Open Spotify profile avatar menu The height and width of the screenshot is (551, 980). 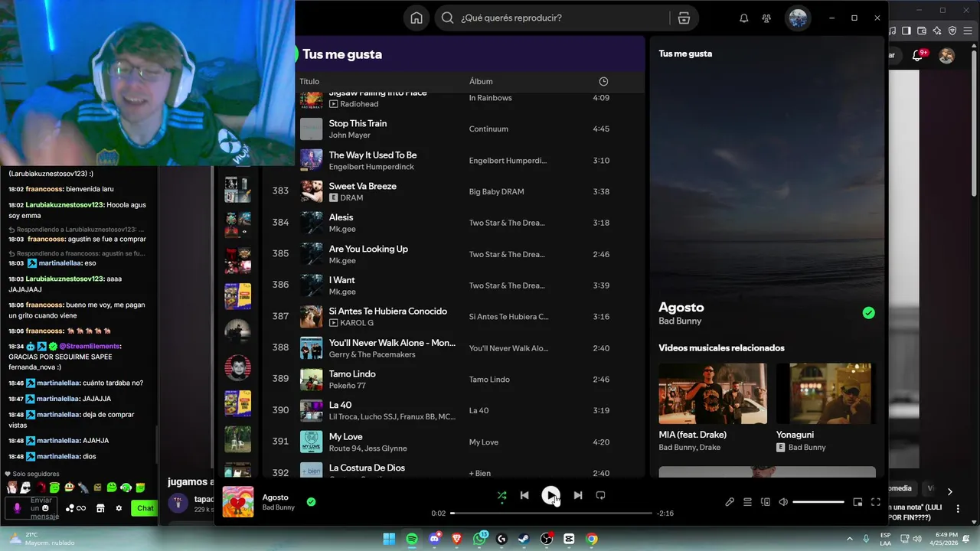[798, 18]
